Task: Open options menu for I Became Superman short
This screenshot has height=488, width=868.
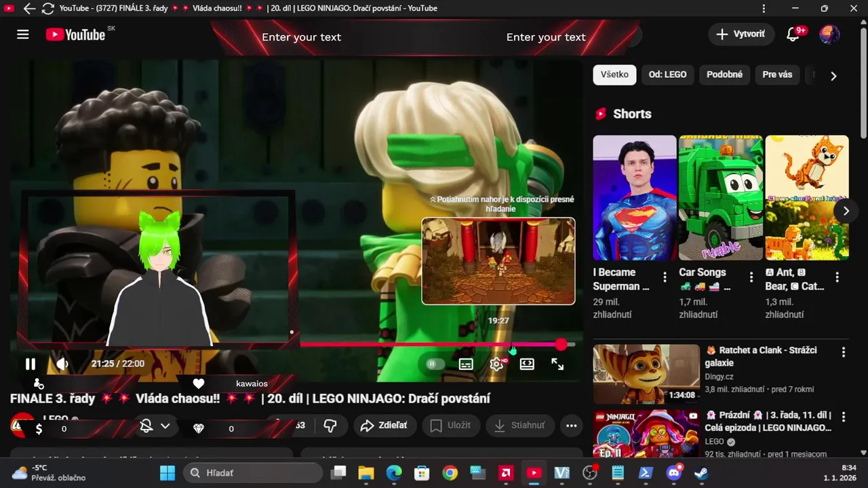Action: (665, 277)
